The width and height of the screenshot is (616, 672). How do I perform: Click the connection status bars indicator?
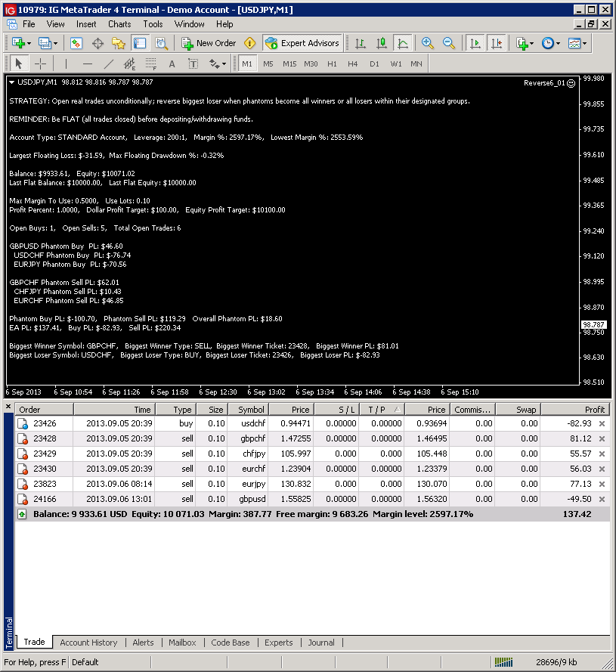(503, 662)
